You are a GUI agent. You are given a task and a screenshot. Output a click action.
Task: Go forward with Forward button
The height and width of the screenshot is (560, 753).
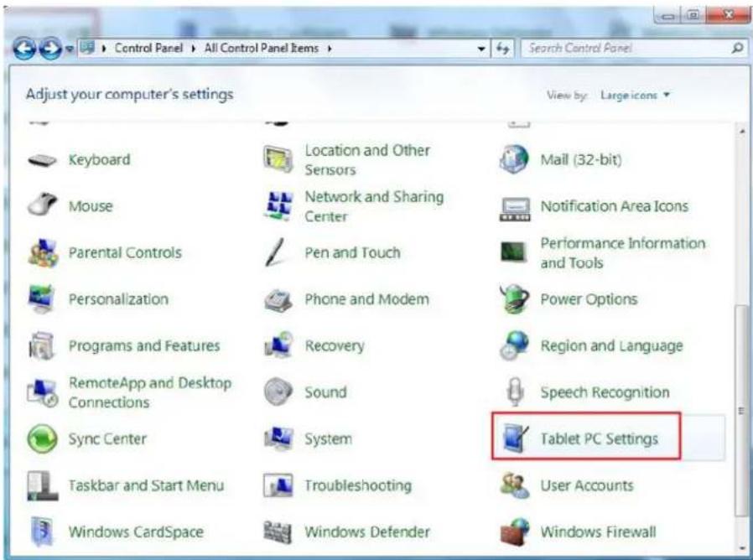click(50, 49)
